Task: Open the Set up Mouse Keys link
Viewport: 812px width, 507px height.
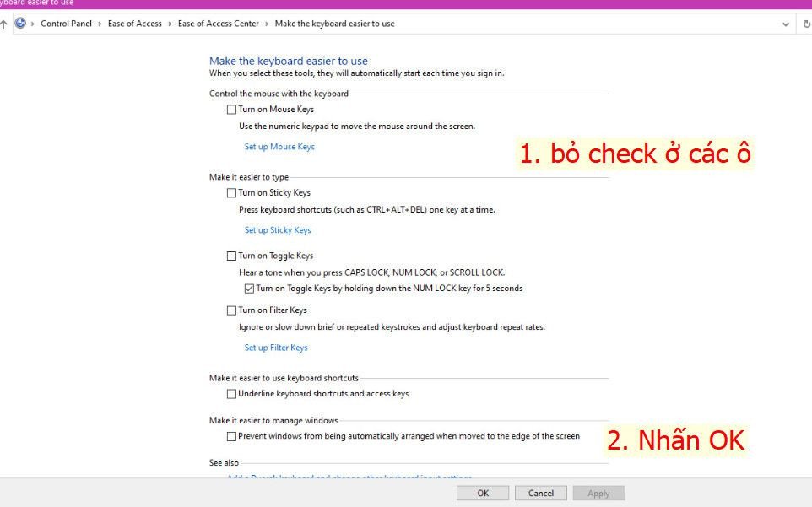Action: 279,147
